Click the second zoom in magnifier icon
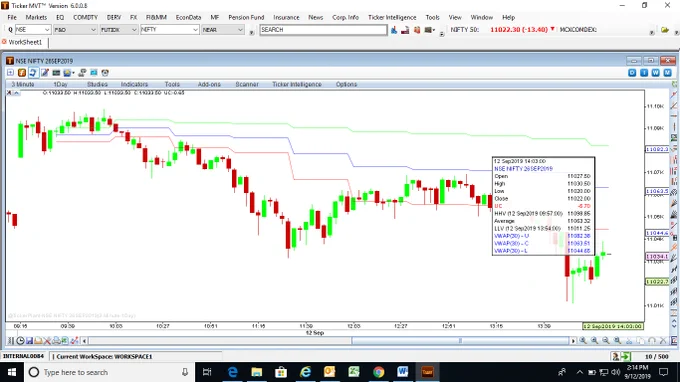680x382 pixels. [595, 341]
